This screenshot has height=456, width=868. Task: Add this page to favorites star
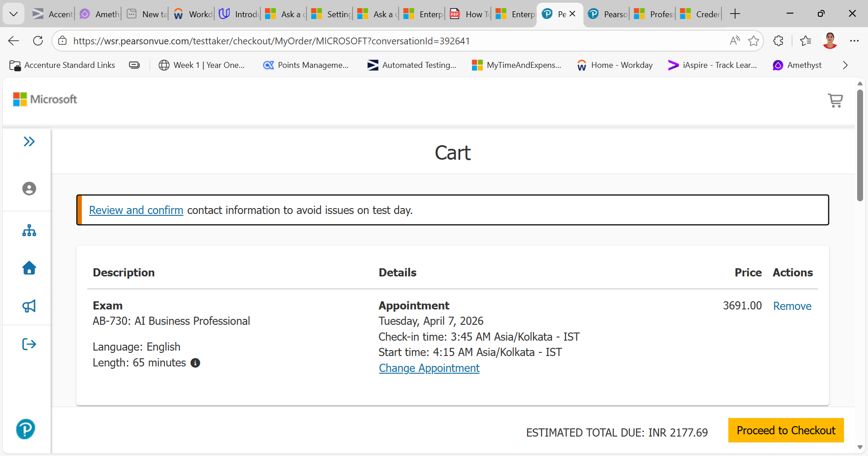coord(754,41)
